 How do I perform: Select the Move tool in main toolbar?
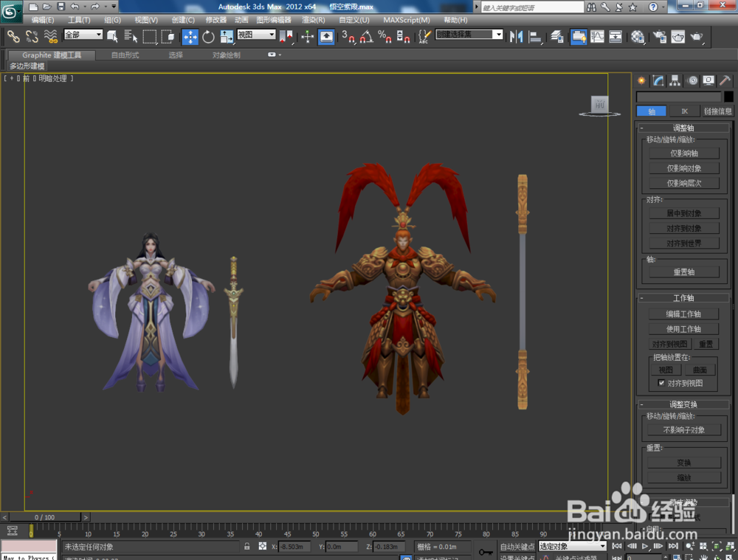click(190, 36)
